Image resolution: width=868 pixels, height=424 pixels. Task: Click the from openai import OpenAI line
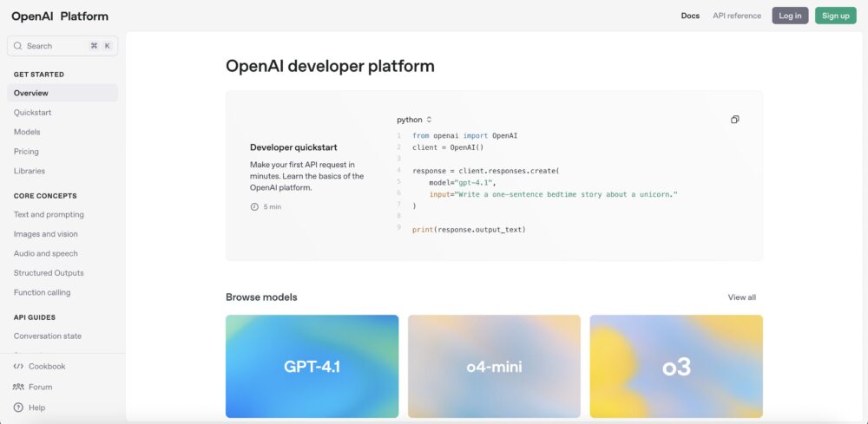[x=465, y=135]
